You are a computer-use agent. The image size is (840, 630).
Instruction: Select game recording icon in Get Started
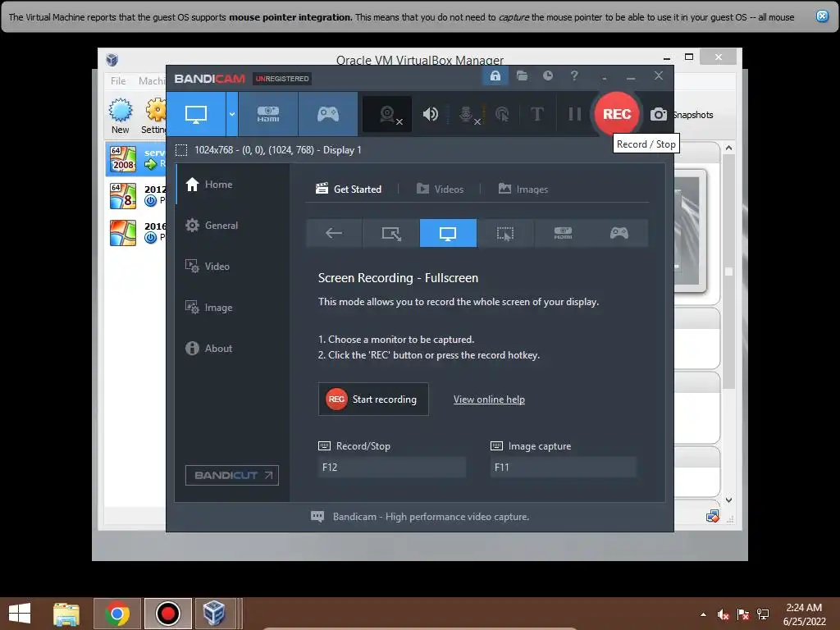[619, 233]
